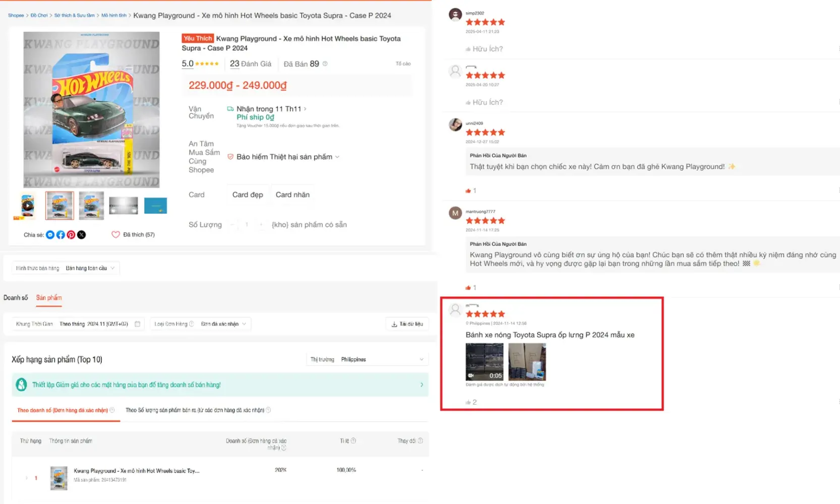Screen dimensions: 840x504
Task: Click the info icon on Theo Số lượng sản phẩm tab
Action: [x=268, y=410]
